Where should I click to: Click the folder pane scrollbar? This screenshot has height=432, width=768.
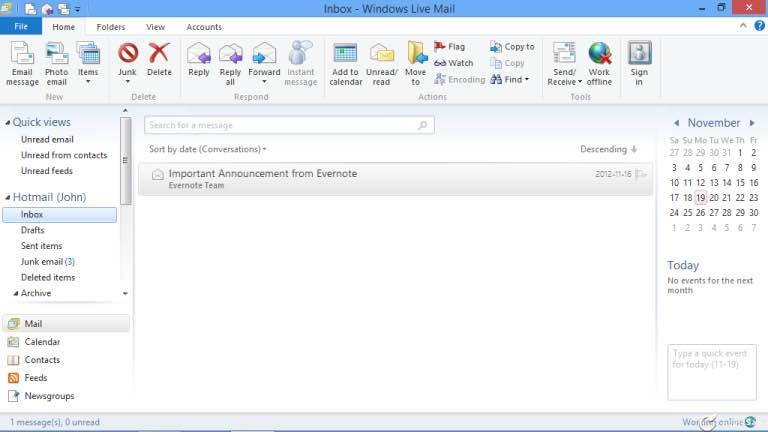pyautogui.click(x=125, y=161)
